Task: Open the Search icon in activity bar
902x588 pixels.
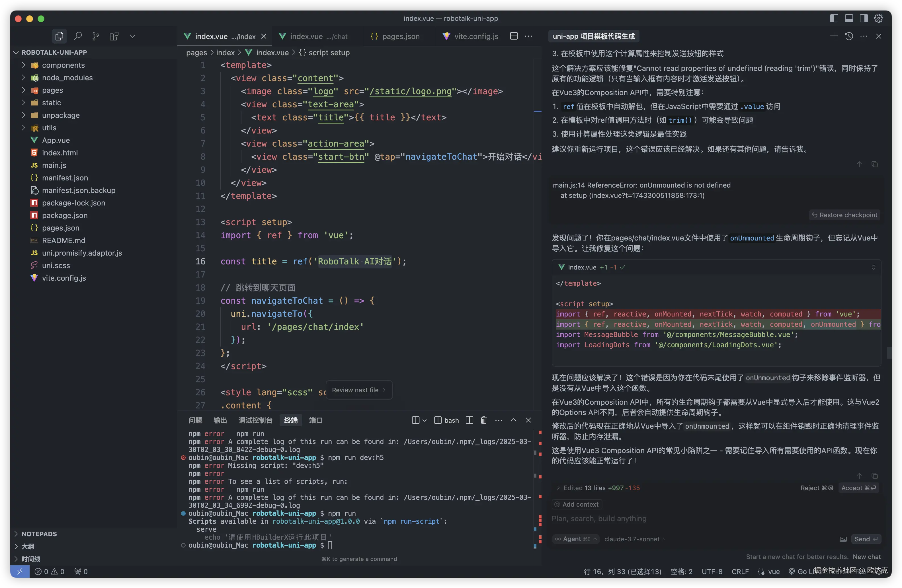Action: tap(78, 36)
